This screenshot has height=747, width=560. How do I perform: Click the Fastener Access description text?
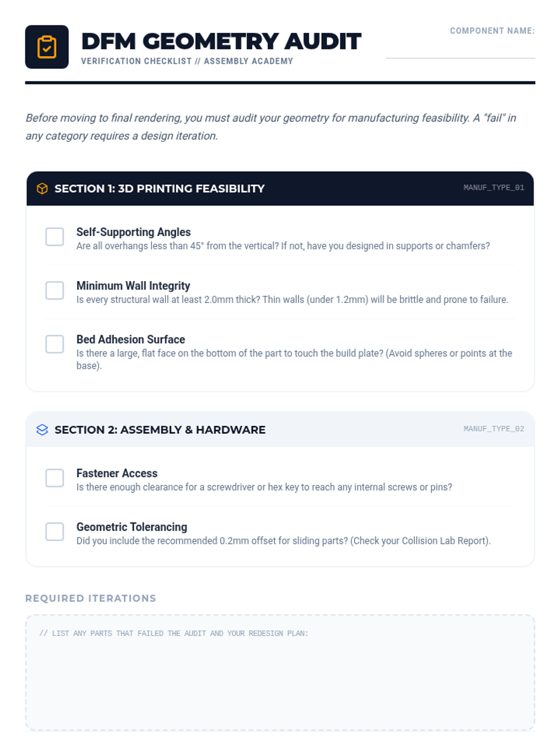pos(264,487)
